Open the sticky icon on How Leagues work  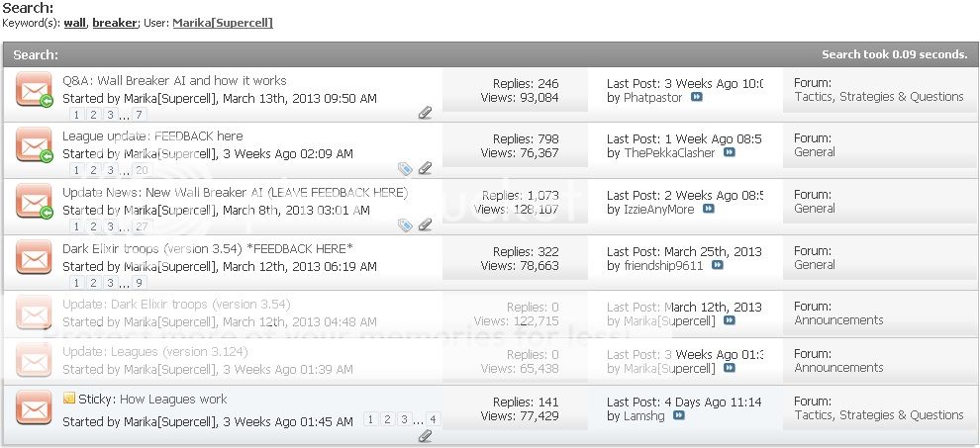tap(68, 399)
